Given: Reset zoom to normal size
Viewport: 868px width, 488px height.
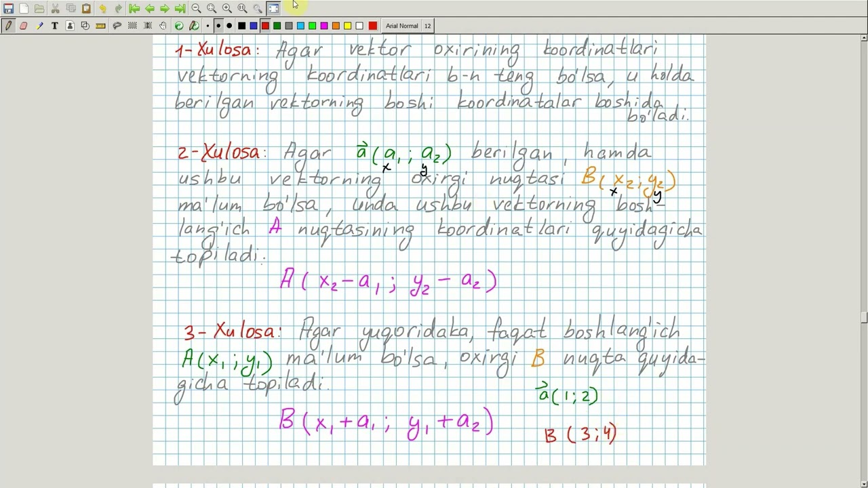Looking at the screenshot, I should pos(242,8).
